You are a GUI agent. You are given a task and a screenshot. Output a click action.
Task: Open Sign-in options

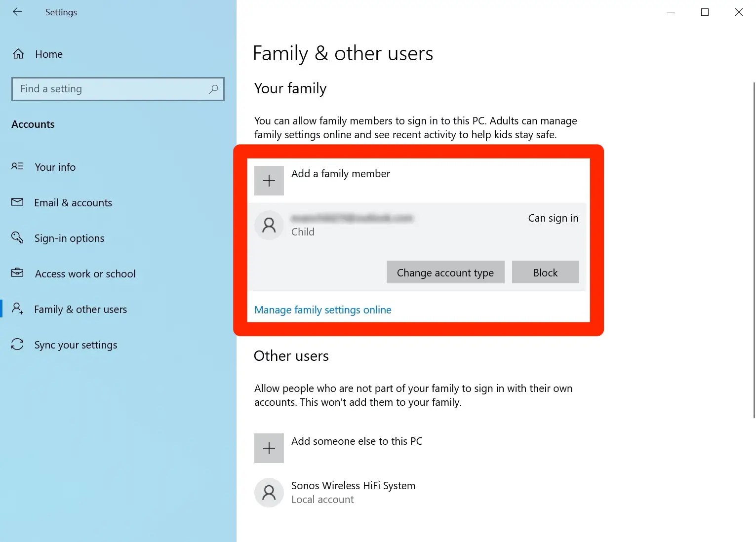pos(69,238)
